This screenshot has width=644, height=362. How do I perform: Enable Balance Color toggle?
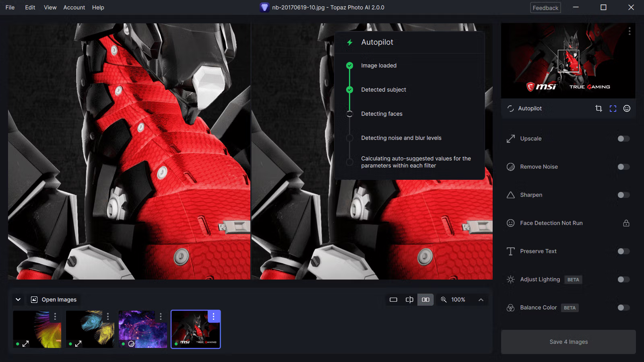click(x=623, y=308)
